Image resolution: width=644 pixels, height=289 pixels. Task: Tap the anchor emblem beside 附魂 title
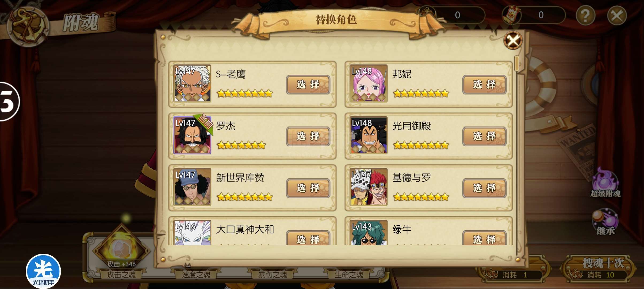pyautogui.click(x=28, y=26)
